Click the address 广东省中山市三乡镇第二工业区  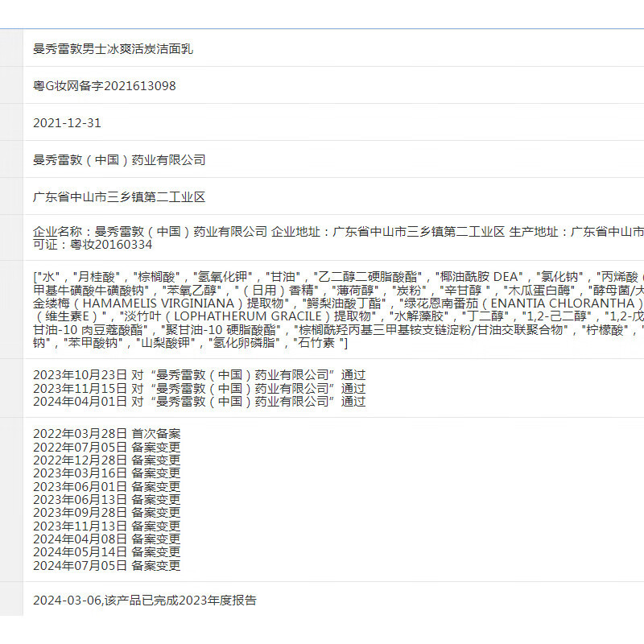(x=119, y=196)
